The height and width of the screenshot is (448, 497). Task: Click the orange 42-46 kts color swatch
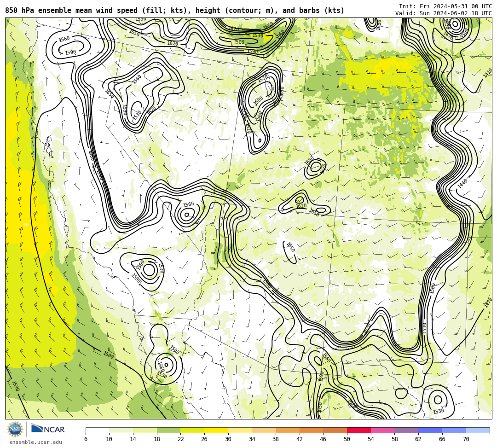pos(311,430)
